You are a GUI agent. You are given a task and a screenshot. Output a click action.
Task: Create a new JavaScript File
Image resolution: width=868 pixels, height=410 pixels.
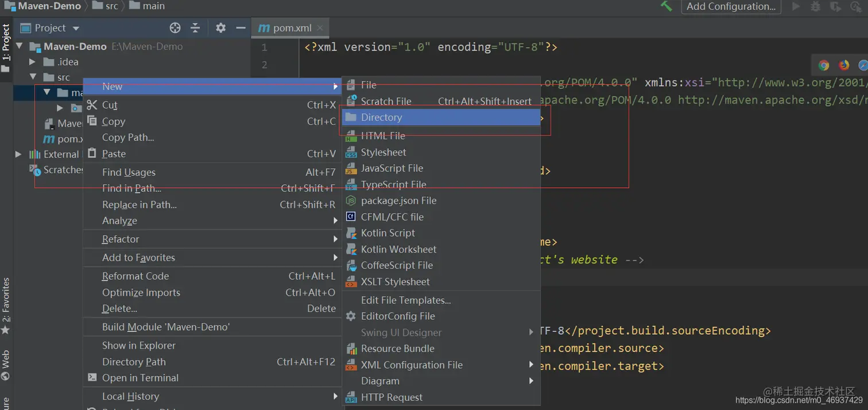click(441, 168)
